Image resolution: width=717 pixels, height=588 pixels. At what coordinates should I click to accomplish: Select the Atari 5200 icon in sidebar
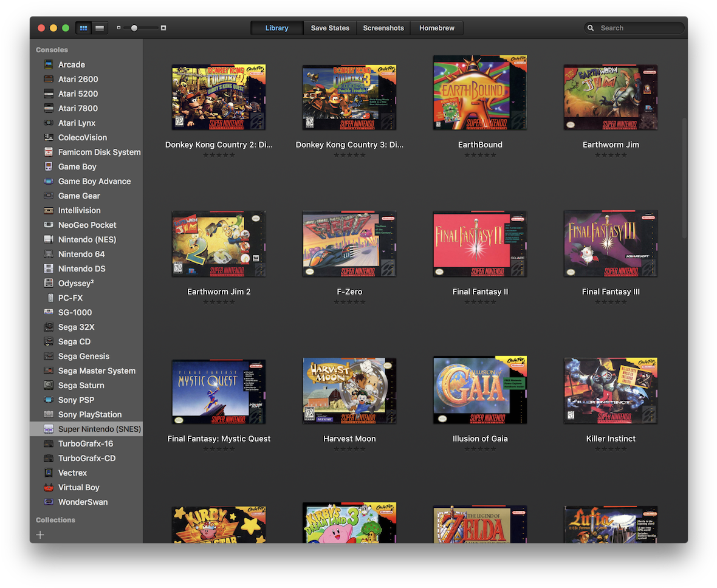click(x=49, y=94)
